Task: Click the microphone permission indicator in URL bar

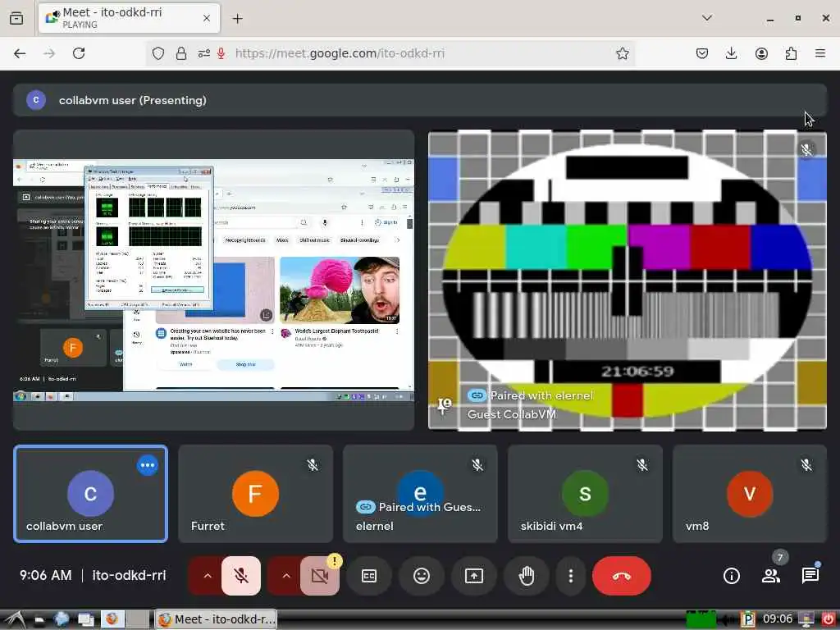Action: pyautogui.click(x=221, y=53)
